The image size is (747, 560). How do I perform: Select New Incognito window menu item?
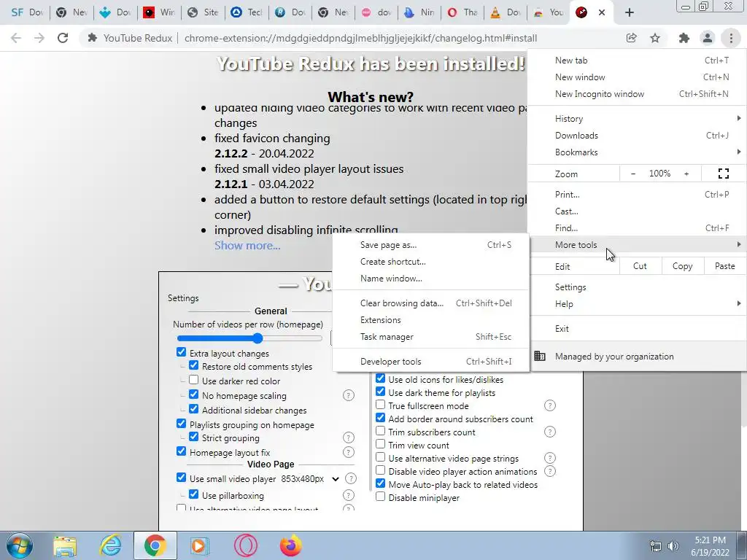[x=637, y=94]
